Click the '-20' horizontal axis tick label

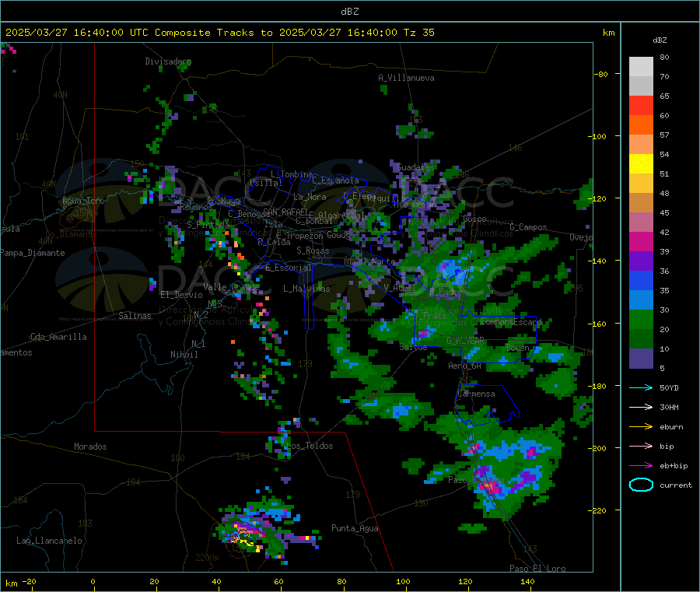pos(29,581)
